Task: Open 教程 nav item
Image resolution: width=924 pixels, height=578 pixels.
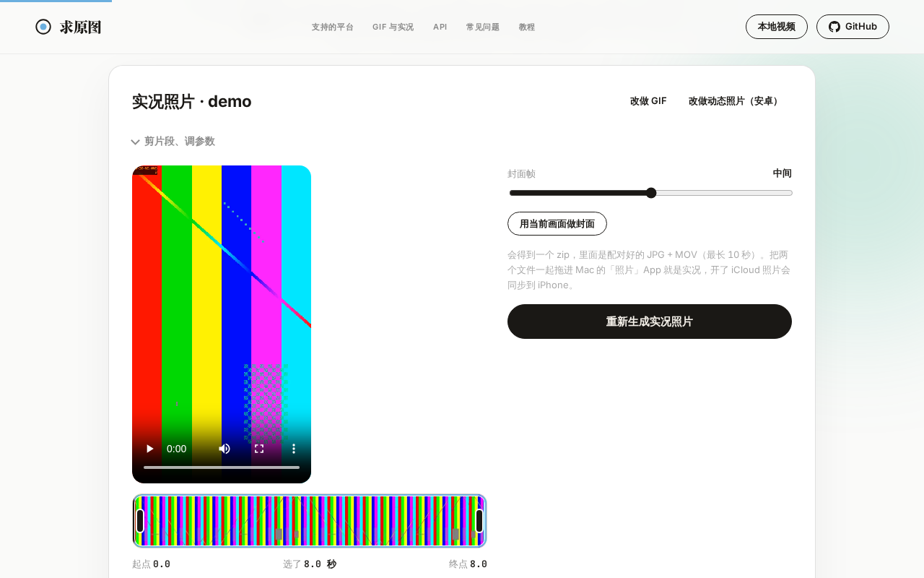Action: pos(527,27)
